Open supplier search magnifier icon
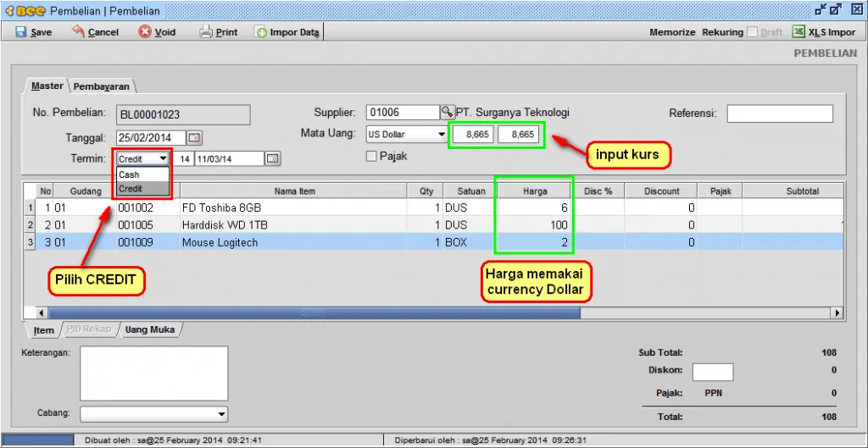Screen dimensions: 868x448 click(446, 113)
